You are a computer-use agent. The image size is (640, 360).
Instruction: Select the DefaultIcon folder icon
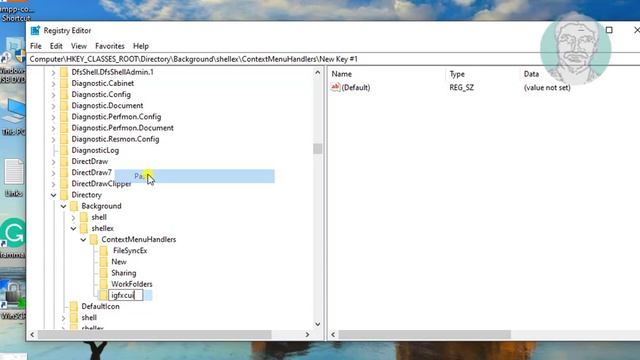click(74, 306)
